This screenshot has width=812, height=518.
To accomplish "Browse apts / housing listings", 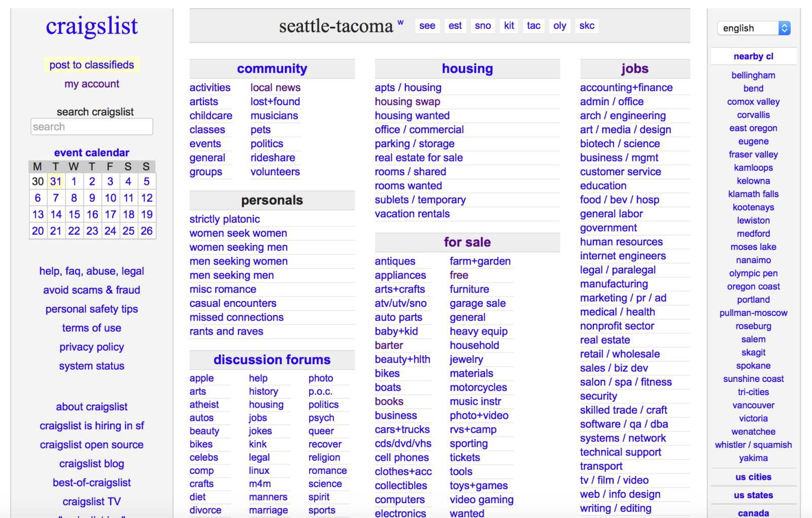I will (x=408, y=88).
